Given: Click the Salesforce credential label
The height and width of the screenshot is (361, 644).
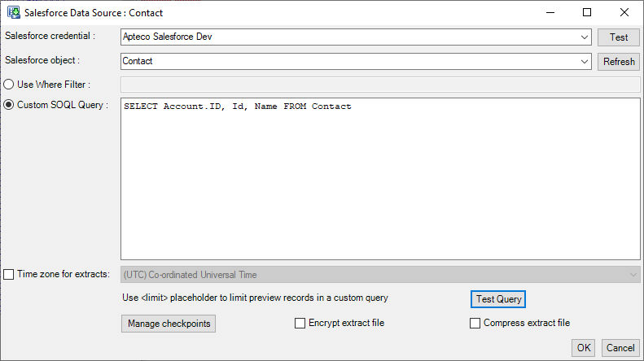Looking at the screenshot, I should click(x=50, y=36).
